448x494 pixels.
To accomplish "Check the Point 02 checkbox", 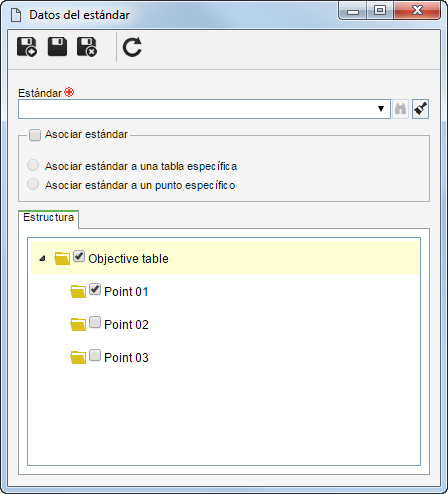I will coord(95,322).
